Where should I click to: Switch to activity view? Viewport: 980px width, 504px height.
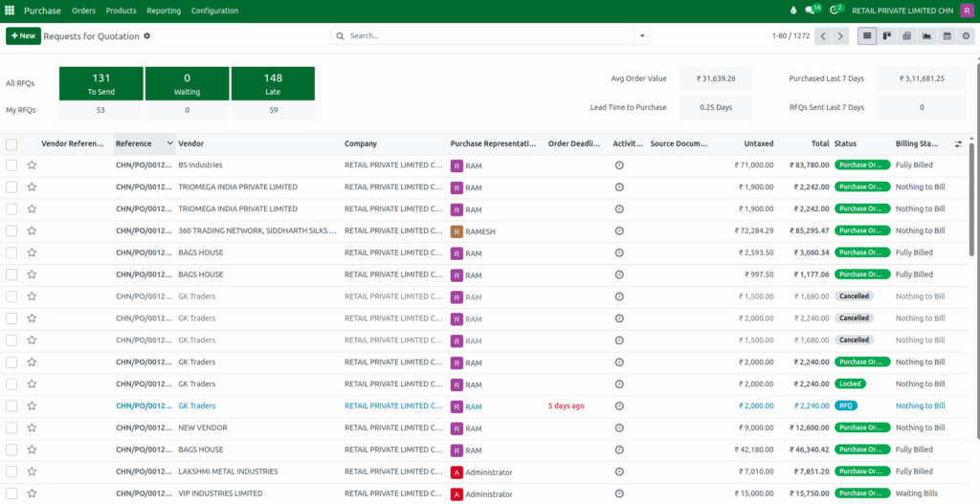tap(966, 36)
